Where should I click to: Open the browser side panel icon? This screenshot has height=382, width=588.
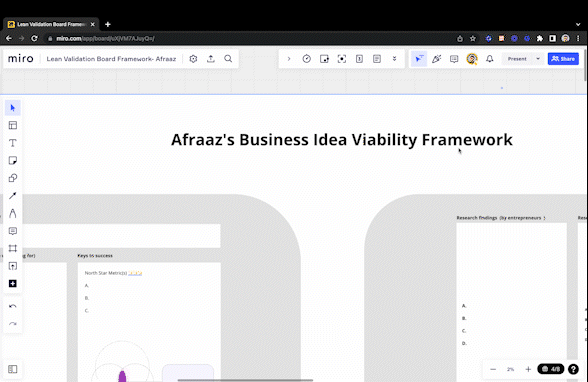tap(552, 38)
